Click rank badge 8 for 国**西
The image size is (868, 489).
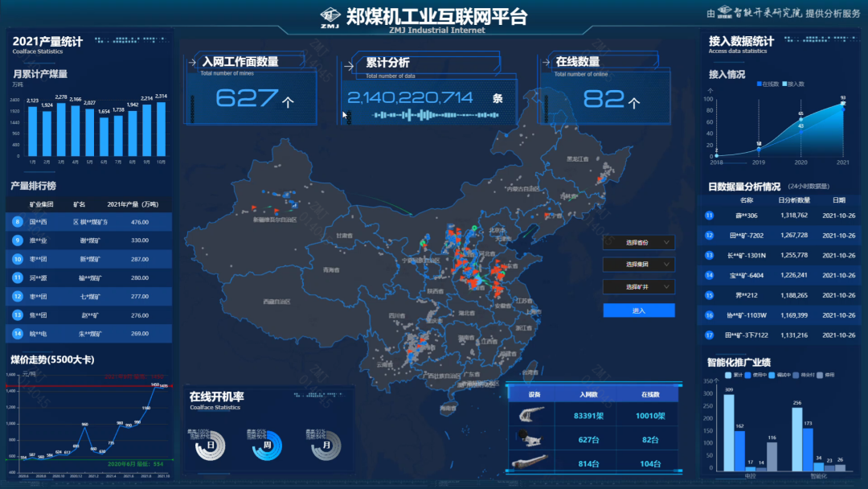18,222
